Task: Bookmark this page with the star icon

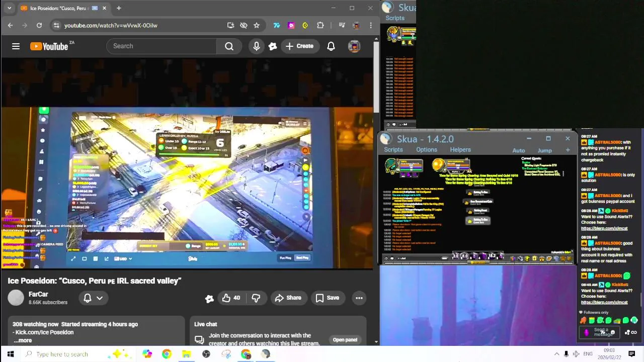Action: pyautogui.click(x=257, y=25)
